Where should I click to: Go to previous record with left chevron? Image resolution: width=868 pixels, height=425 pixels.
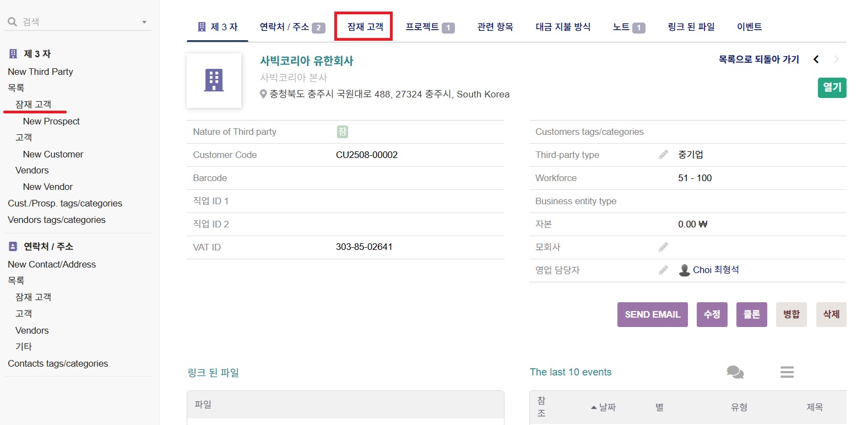(816, 59)
